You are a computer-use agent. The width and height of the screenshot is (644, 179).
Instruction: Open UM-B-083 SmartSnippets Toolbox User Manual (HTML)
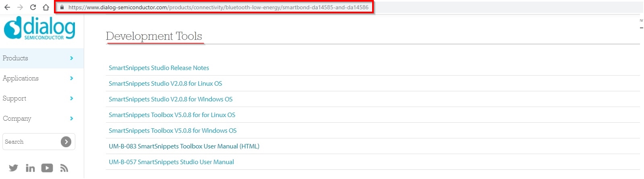pyautogui.click(x=184, y=146)
